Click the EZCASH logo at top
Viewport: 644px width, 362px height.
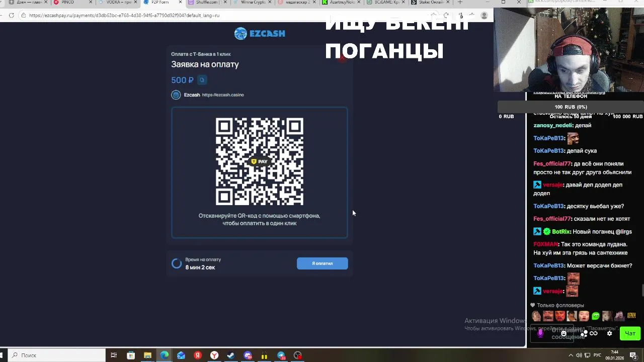pyautogui.click(x=260, y=34)
